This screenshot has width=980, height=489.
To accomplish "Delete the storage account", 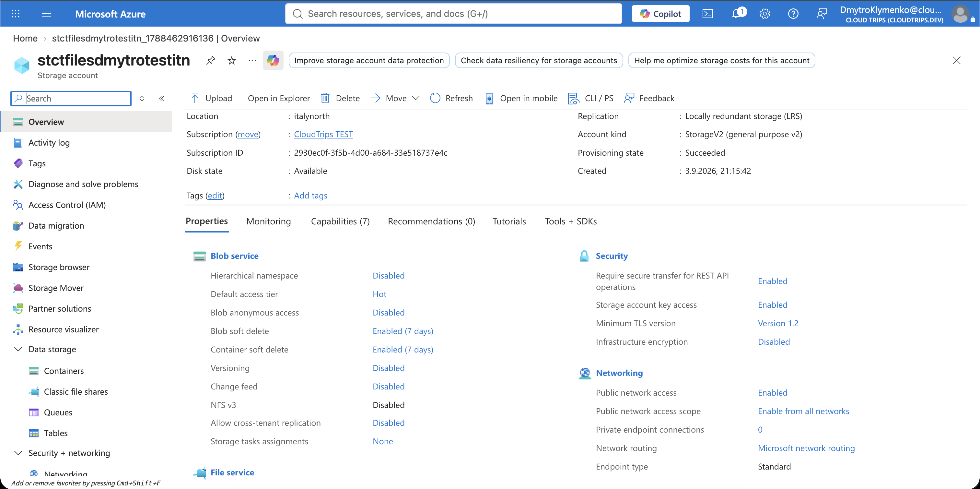I will [341, 98].
